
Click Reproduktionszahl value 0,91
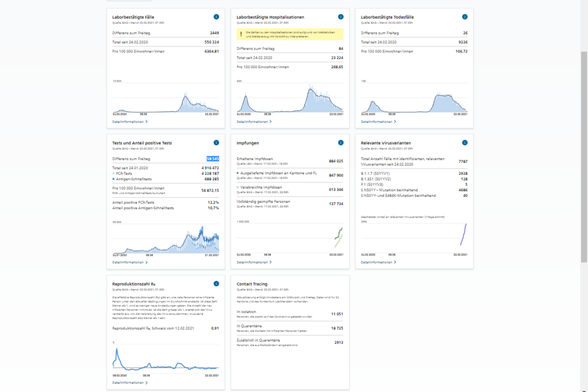point(215,328)
